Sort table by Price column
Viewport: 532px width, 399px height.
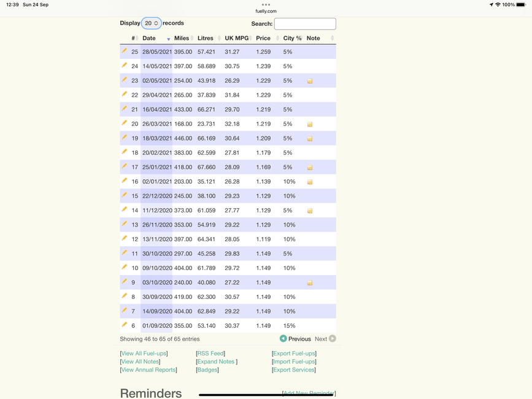click(x=268, y=38)
